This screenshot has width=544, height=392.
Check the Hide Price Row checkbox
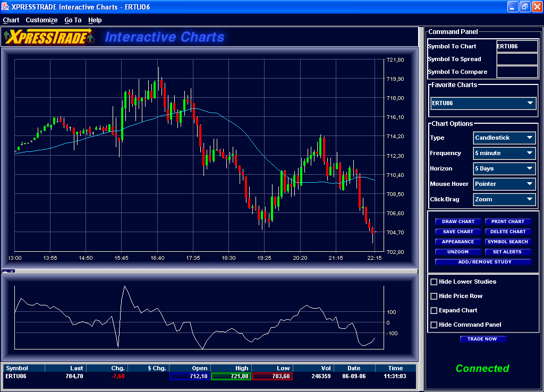click(x=433, y=296)
